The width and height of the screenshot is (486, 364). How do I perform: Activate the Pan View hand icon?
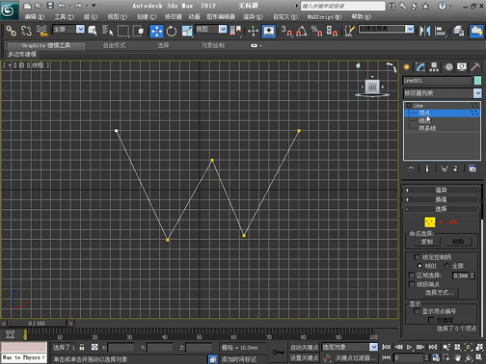tap(457, 358)
